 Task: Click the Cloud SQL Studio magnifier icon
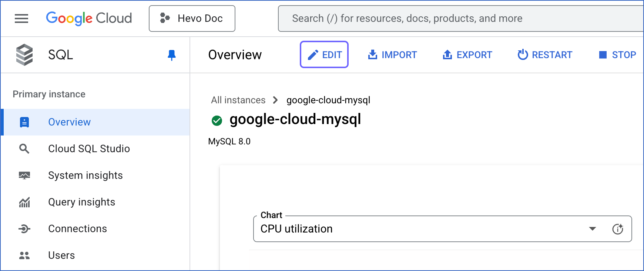point(24,149)
